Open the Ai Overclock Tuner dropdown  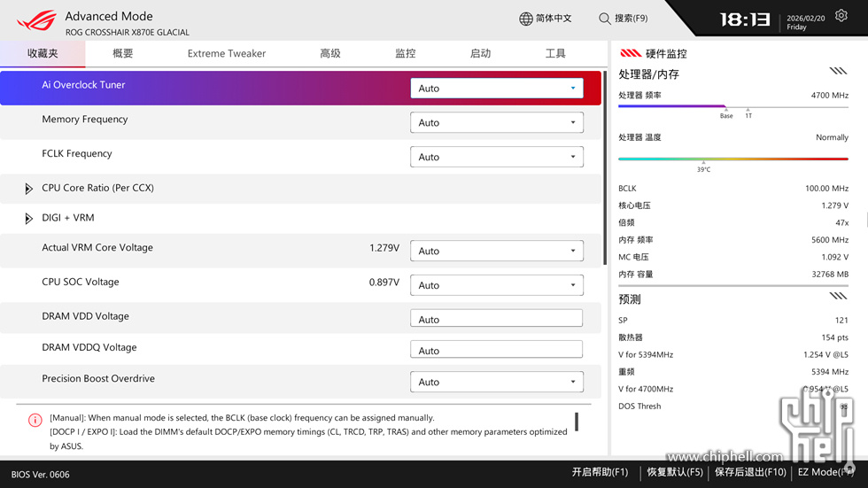pos(496,89)
